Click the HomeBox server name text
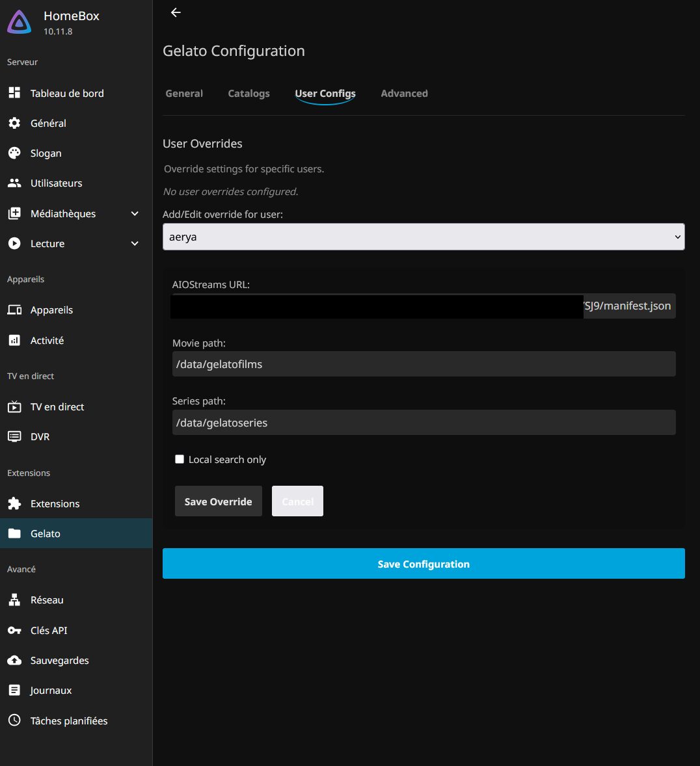Image resolution: width=700 pixels, height=766 pixels. point(72,16)
